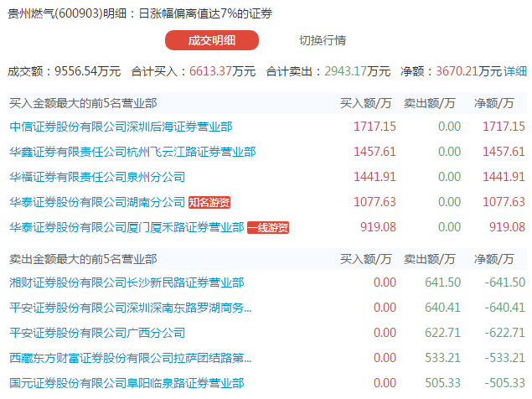
Task: Click buy amount 1441.91 for 华福证券
Action: [374, 177]
